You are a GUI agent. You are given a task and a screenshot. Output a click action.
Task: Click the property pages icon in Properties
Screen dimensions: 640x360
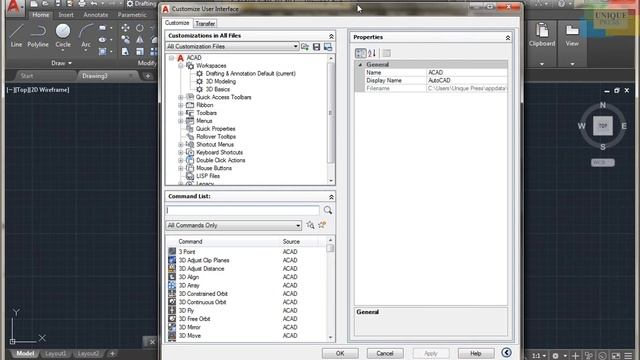point(387,53)
